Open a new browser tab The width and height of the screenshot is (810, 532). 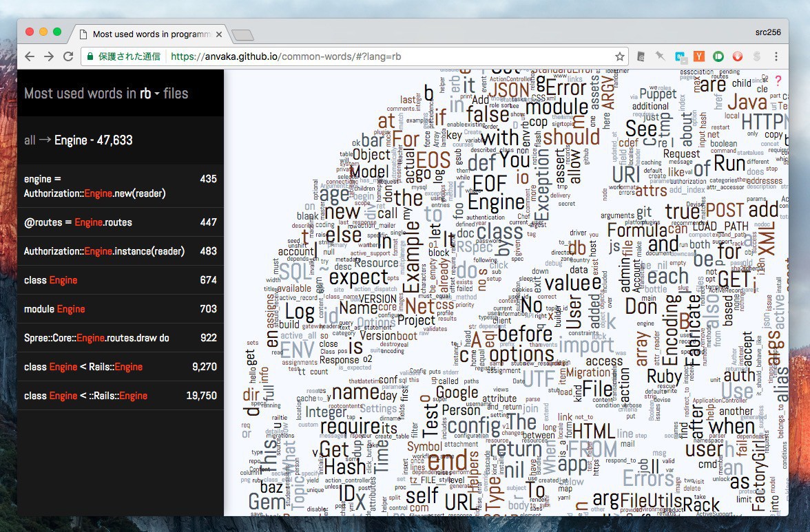[242, 35]
